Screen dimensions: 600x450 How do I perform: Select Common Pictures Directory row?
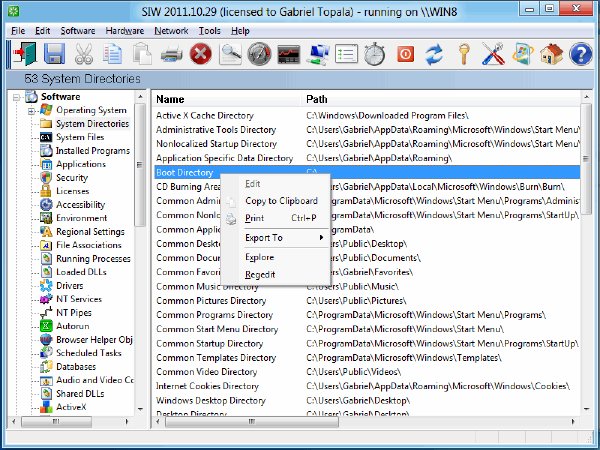coord(366,301)
